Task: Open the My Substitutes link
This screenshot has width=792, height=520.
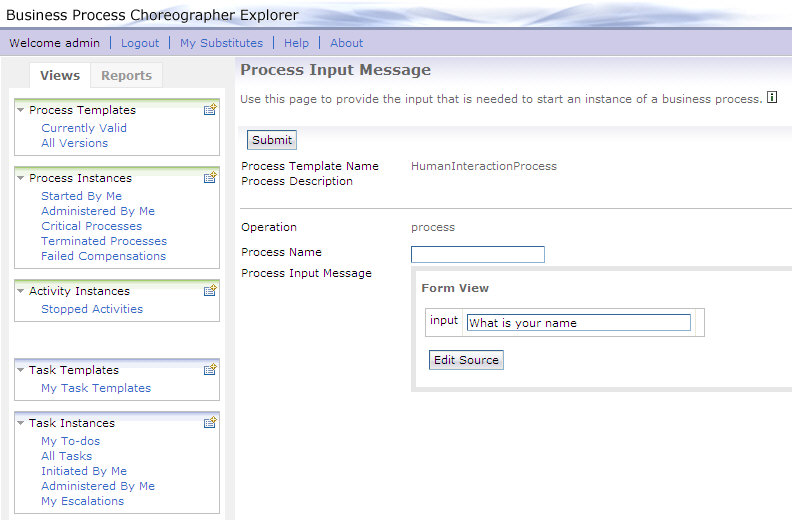Action: pyautogui.click(x=221, y=43)
